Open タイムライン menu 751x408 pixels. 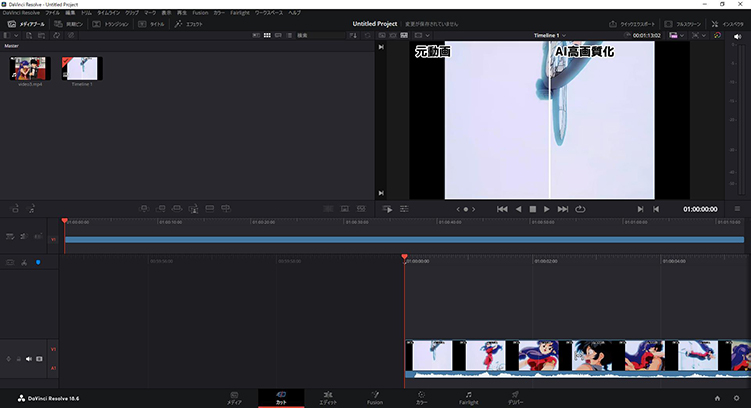pos(109,13)
